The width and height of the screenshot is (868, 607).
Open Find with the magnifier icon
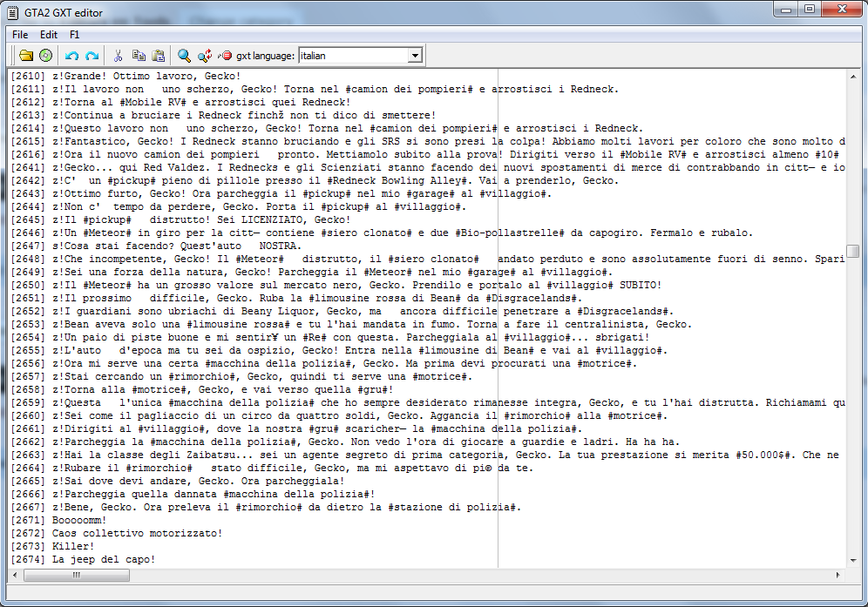pos(184,56)
